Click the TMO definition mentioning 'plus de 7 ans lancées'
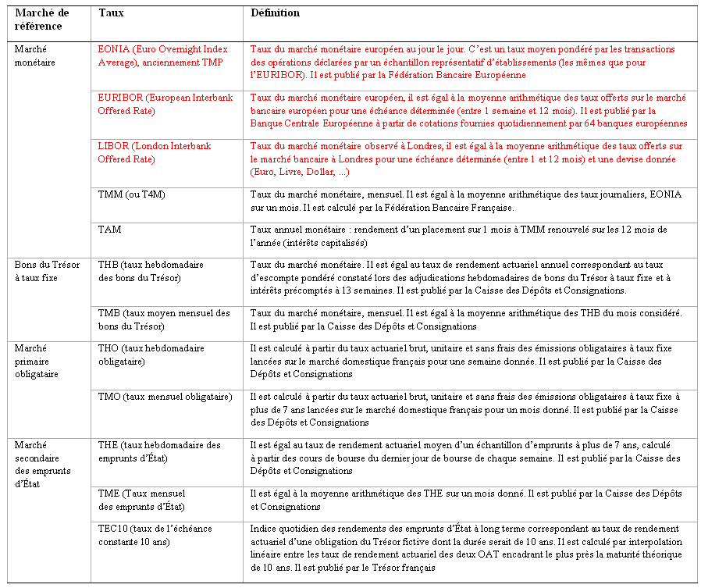Screen dimensions: 701x588 tap(465, 409)
